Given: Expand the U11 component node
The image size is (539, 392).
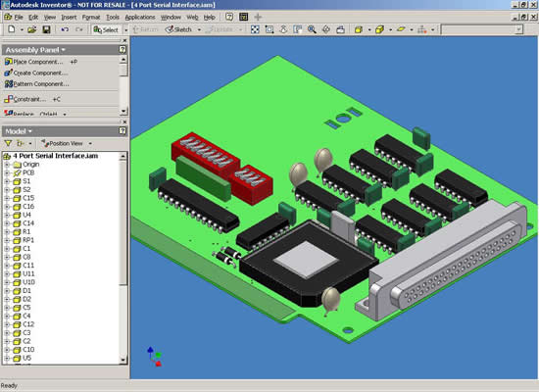Looking at the screenshot, I should coord(7,274).
